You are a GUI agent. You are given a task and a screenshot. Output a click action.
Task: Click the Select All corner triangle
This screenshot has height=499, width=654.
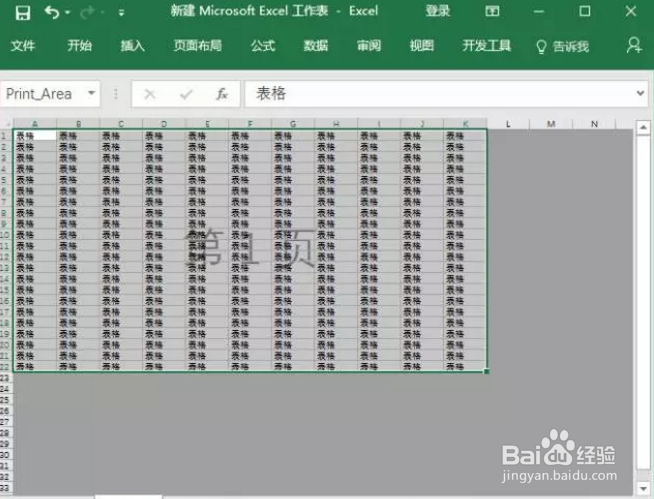click(x=7, y=123)
